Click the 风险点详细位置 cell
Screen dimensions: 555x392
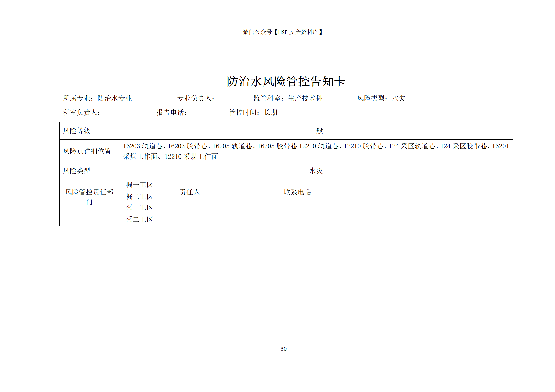point(89,151)
